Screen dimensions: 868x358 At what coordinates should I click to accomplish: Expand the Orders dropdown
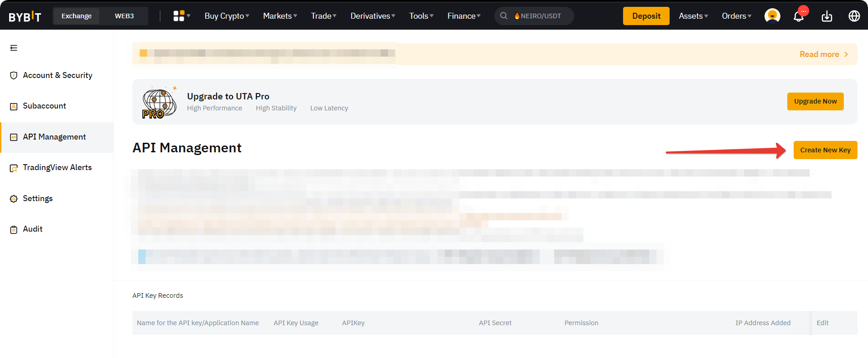coord(737,16)
